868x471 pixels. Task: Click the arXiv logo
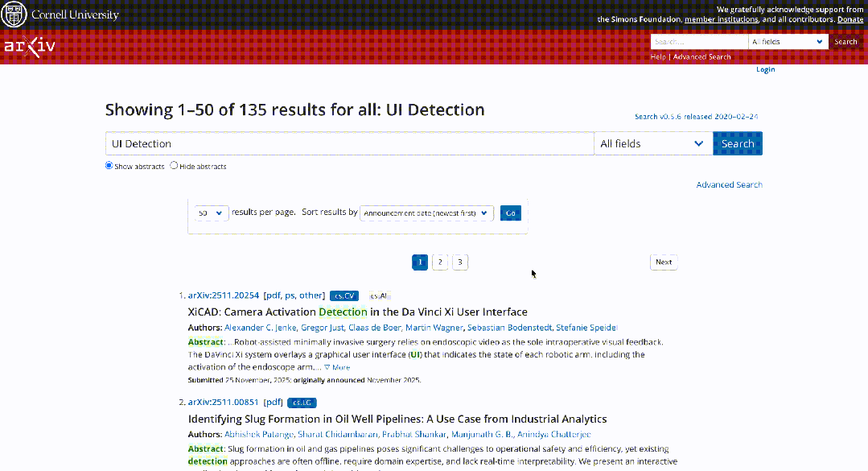30,46
